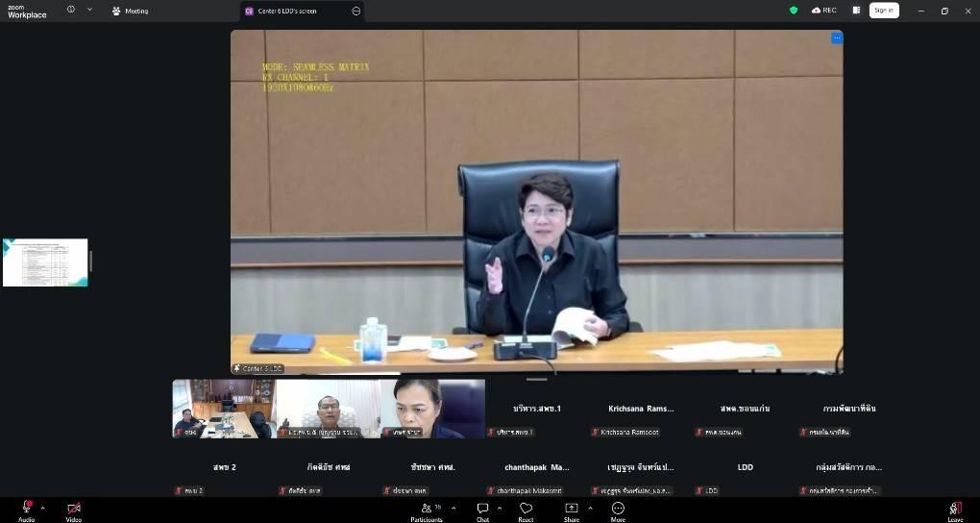Screen dimensions: 980x523
Task: Click the Leave meeting icon
Action: tap(954, 508)
